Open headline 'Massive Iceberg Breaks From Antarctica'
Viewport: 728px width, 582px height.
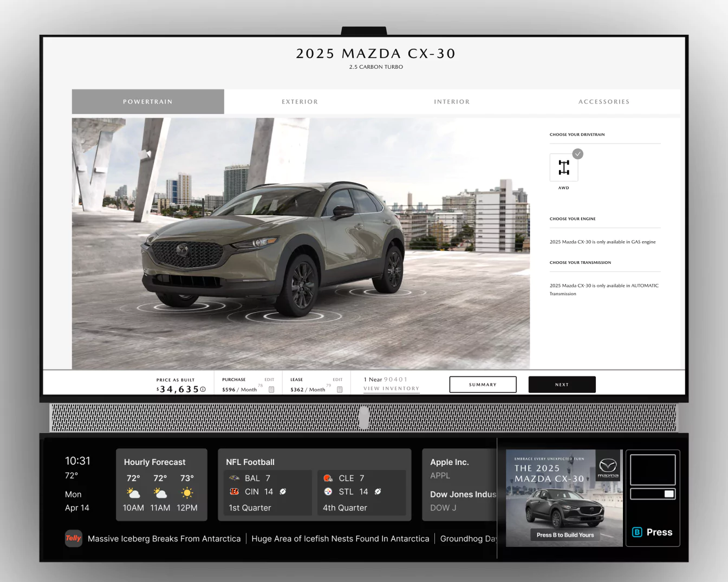[164, 539]
